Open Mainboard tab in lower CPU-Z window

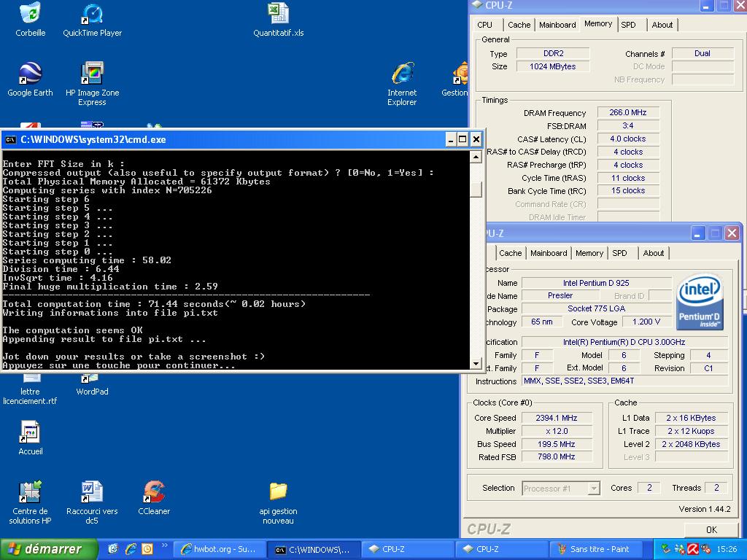pos(549,253)
